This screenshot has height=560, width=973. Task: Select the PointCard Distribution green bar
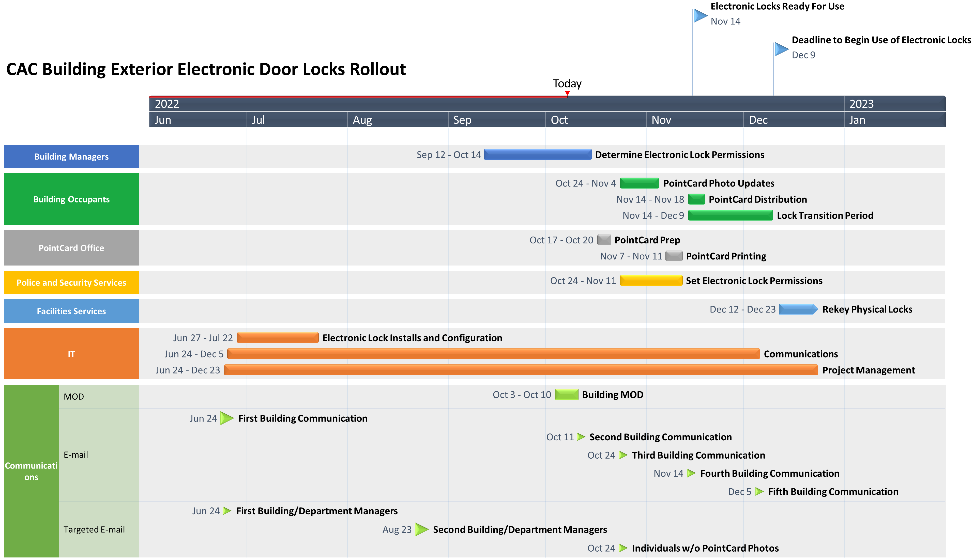[696, 199]
